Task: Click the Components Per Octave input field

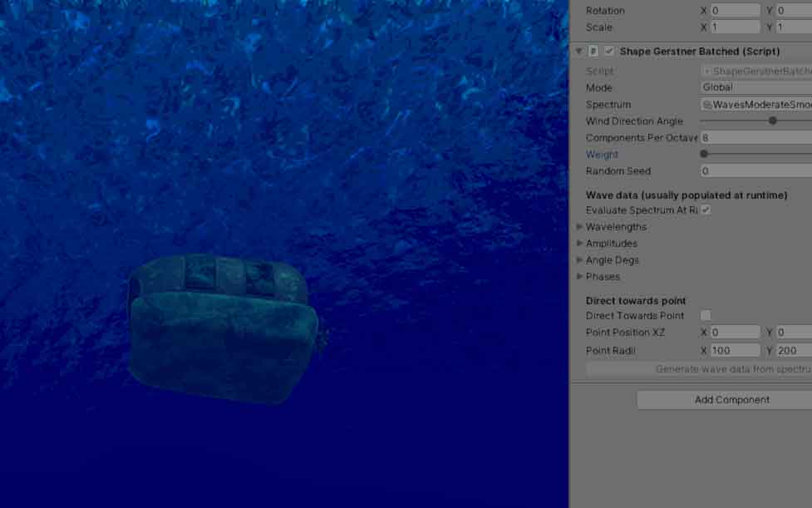Action: click(x=748, y=137)
